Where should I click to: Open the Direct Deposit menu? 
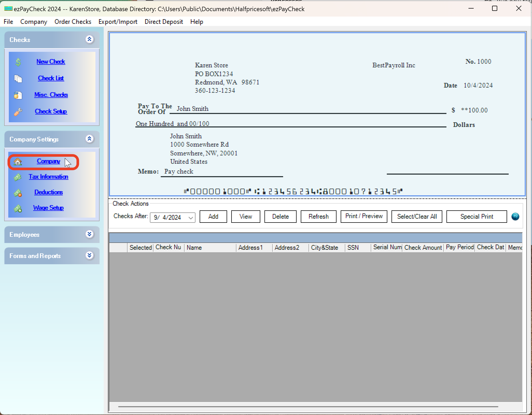click(164, 22)
